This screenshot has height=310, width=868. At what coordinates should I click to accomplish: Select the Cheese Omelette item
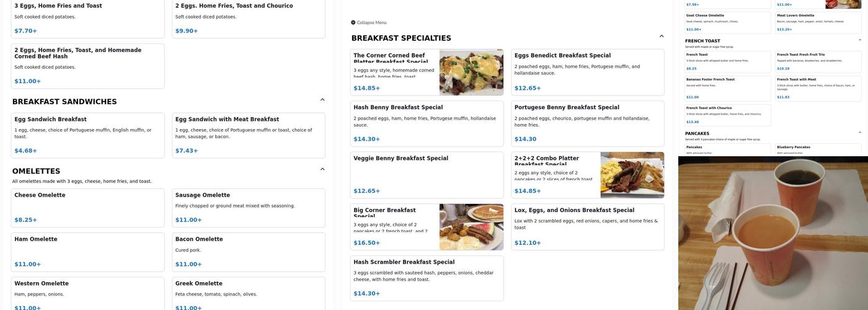click(87, 208)
